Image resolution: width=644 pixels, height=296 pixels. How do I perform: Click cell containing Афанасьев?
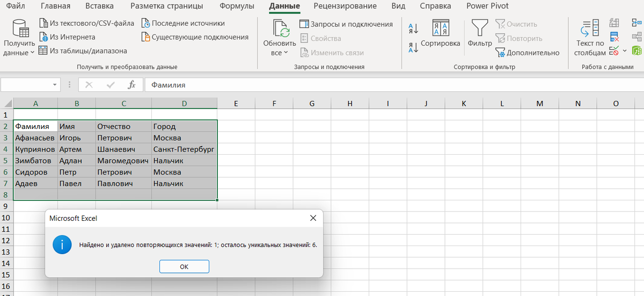point(35,138)
